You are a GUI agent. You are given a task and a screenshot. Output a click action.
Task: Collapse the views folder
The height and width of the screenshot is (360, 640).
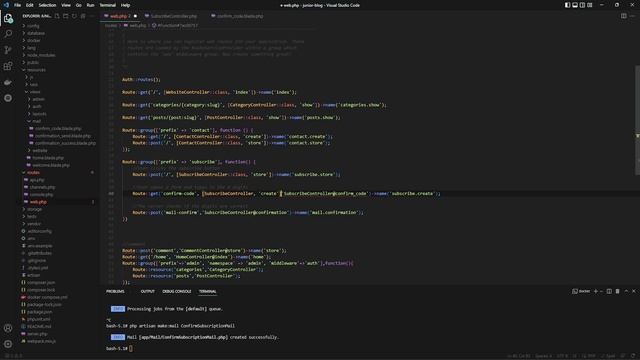(x=35, y=92)
